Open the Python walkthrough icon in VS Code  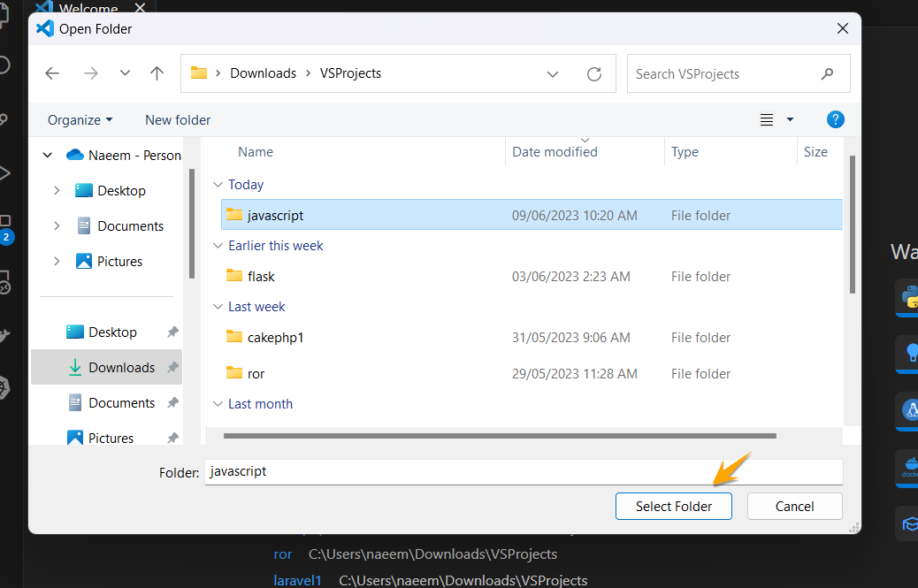click(908, 296)
